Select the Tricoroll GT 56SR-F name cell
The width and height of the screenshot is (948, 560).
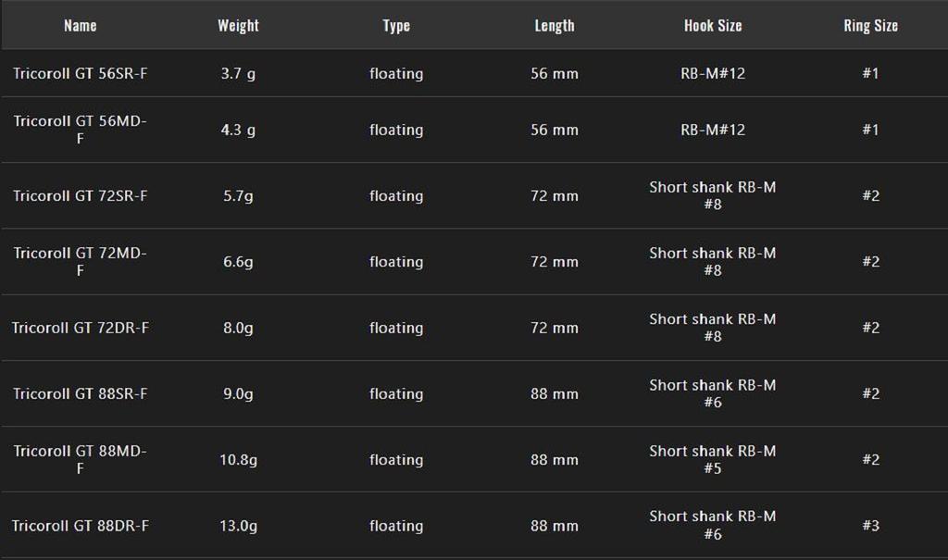81,73
